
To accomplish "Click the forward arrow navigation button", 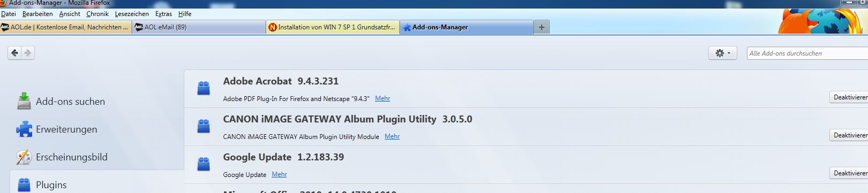I will click(x=28, y=53).
